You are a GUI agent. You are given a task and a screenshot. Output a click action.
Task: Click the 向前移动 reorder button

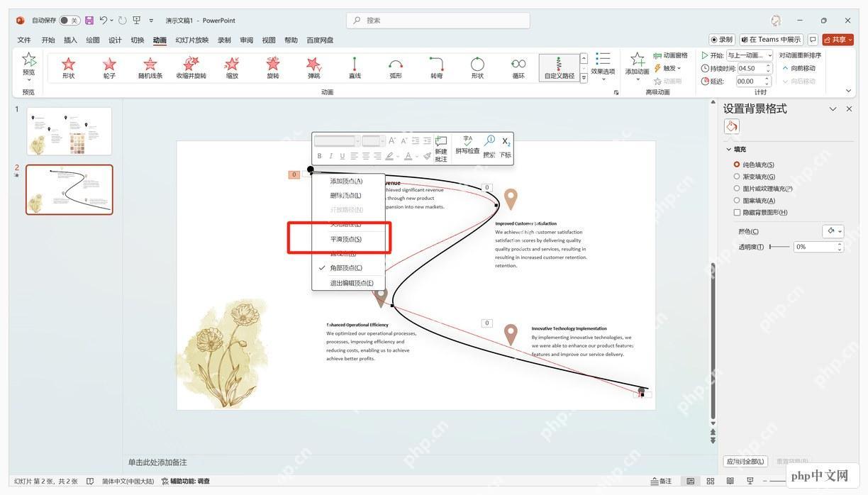pos(799,68)
